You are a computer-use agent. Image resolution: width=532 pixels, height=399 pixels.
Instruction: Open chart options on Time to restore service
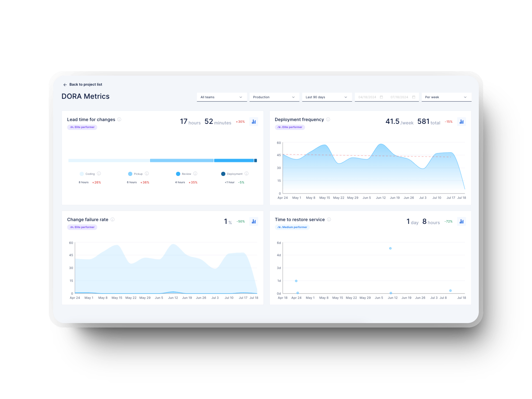tap(462, 221)
